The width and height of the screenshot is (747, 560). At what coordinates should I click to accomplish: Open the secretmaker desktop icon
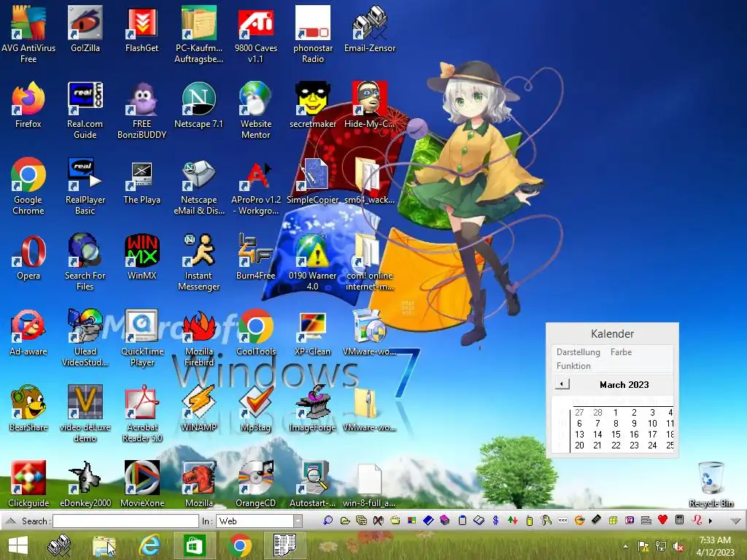312,105
